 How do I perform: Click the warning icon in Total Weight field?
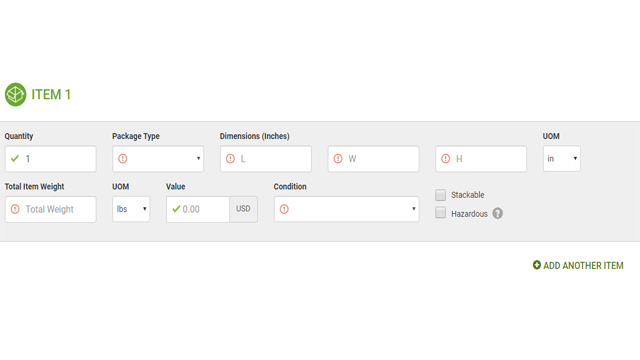15,209
